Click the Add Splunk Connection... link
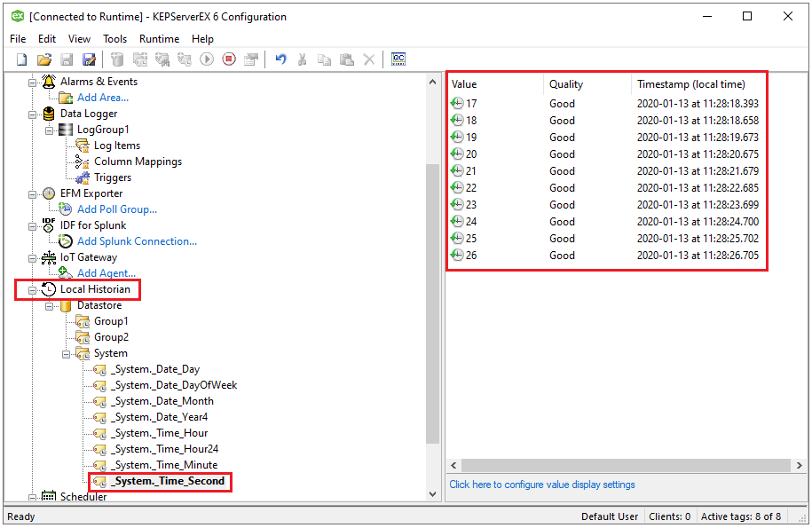Image resolution: width=812 pixels, height=528 pixels. (138, 241)
